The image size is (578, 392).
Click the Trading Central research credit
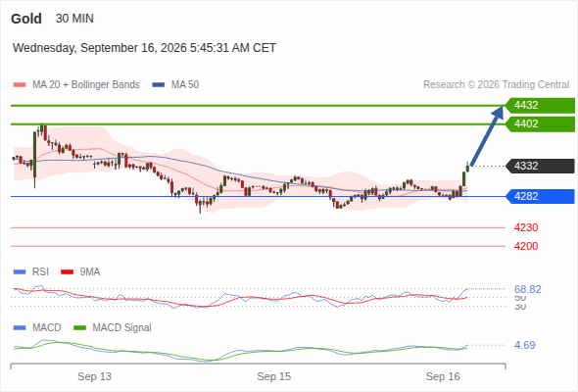[x=496, y=85]
